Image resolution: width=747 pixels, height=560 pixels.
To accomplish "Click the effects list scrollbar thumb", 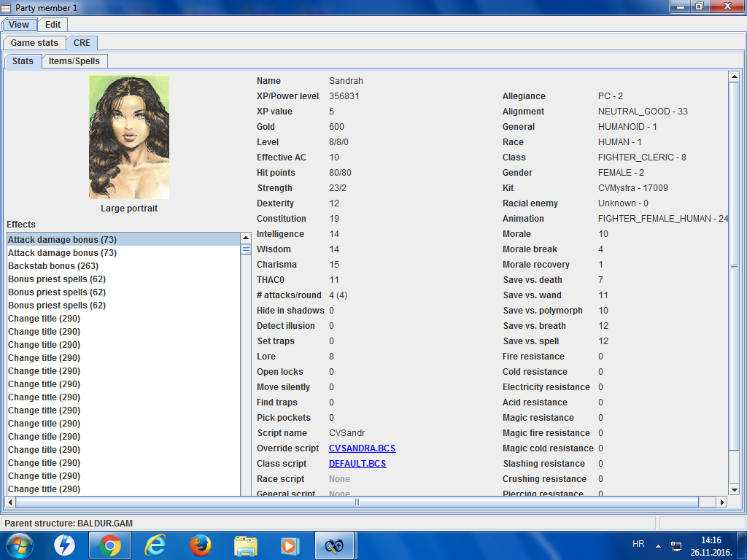I will [x=246, y=249].
